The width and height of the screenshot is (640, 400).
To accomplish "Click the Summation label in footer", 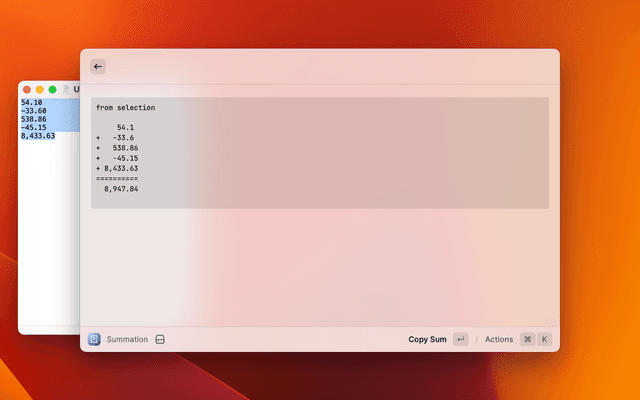I will [127, 340].
